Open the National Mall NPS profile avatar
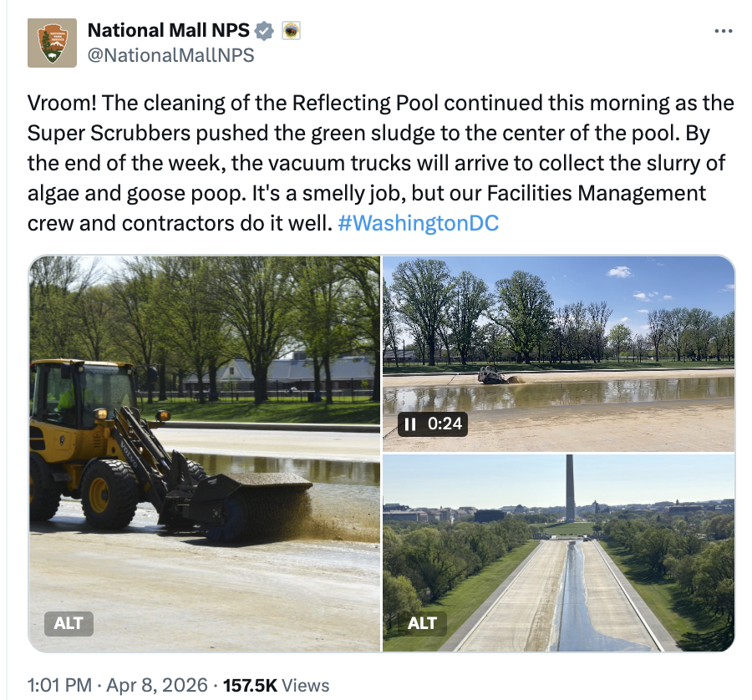The height and width of the screenshot is (700, 752). tap(52, 43)
